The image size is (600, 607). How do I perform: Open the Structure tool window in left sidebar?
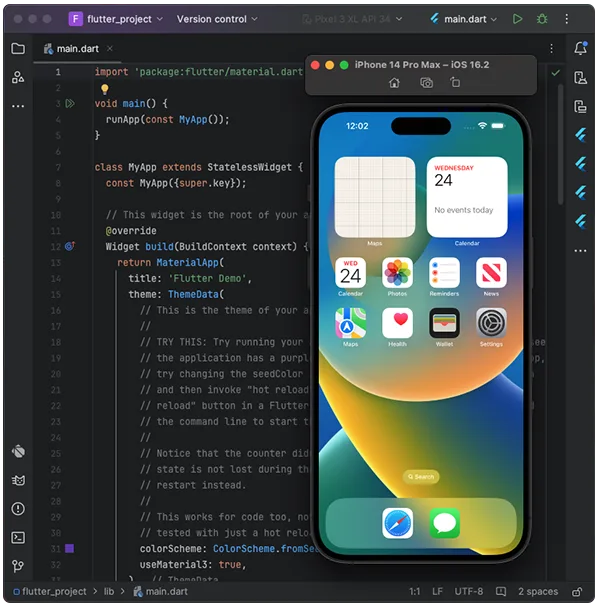point(18,77)
